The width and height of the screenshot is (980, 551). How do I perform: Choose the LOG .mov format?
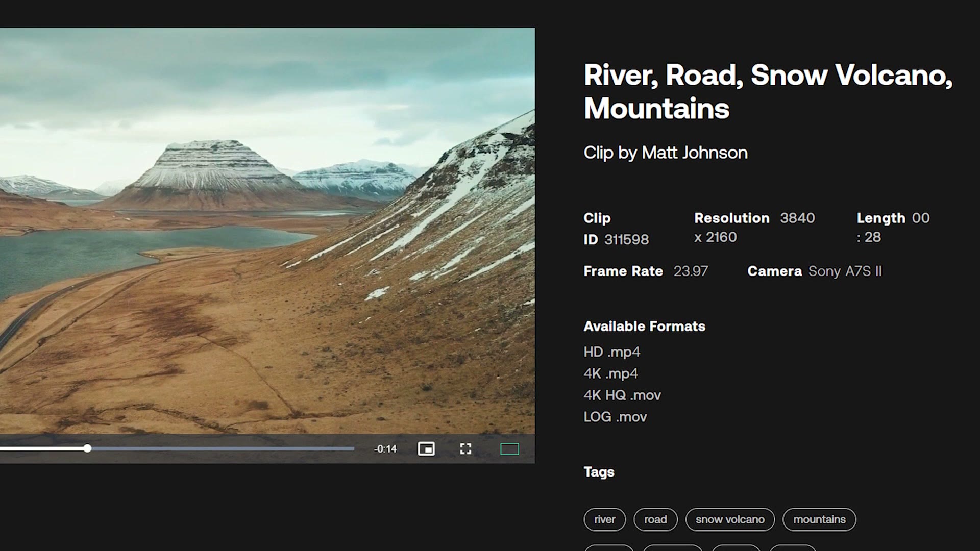coord(615,417)
